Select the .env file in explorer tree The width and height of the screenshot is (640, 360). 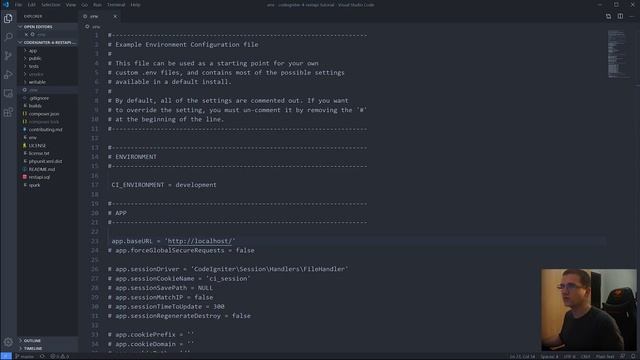point(48,90)
